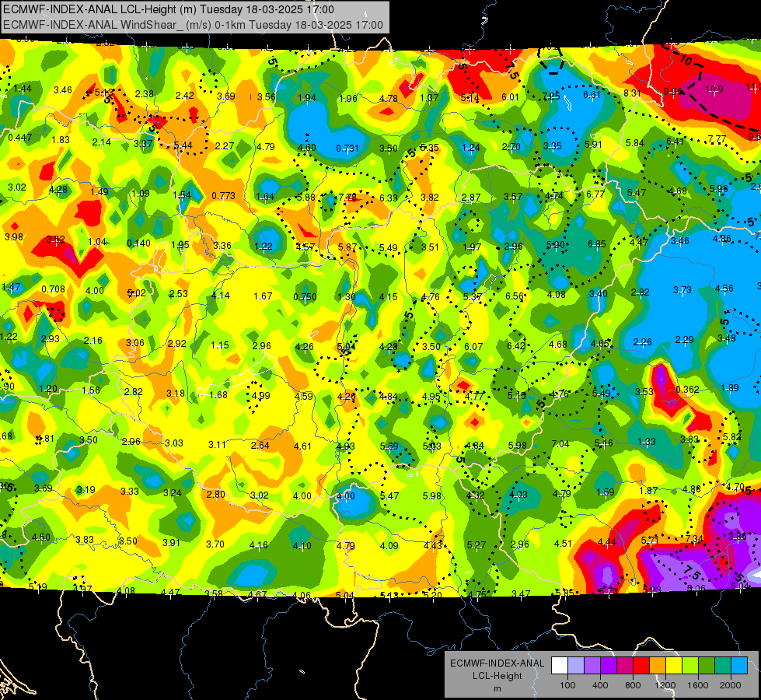The image size is (761, 700).
Task: Click the dark green legend swatch
Action: point(707,666)
